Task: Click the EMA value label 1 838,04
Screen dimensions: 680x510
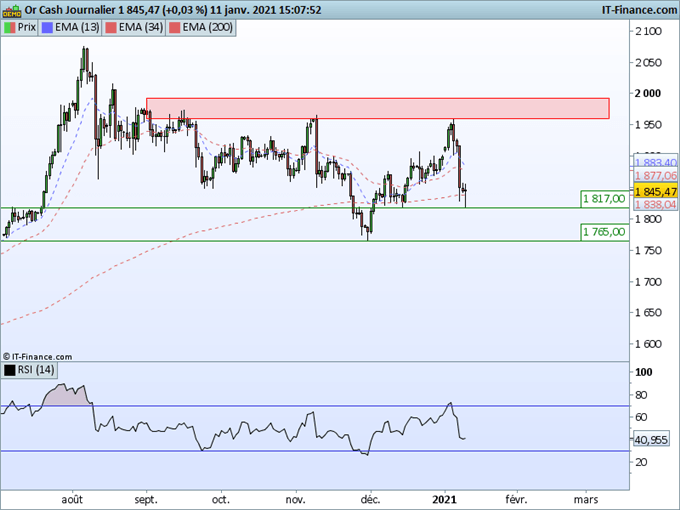Action: [x=656, y=205]
